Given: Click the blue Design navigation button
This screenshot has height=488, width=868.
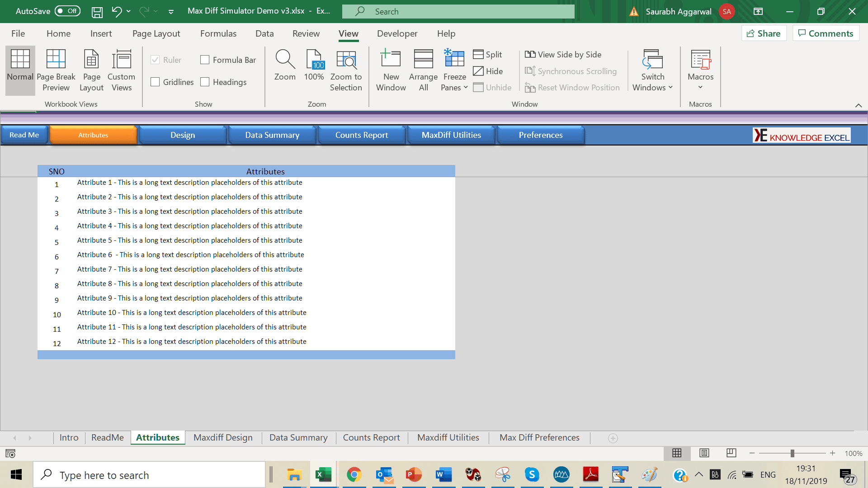Looking at the screenshot, I should (183, 135).
